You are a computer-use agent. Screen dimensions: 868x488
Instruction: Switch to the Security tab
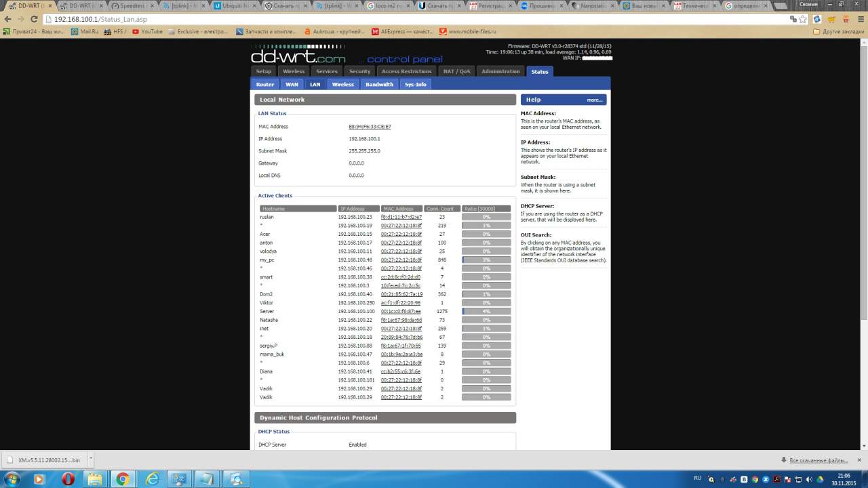point(360,71)
